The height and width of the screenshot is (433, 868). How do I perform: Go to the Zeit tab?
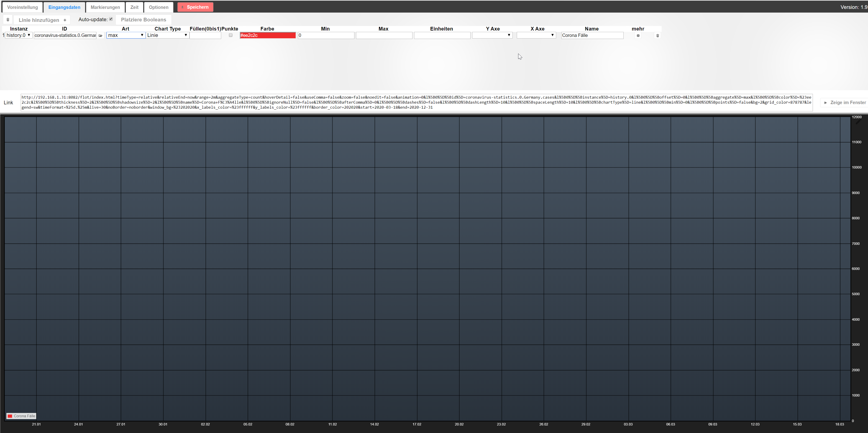(x=134, y=7)
